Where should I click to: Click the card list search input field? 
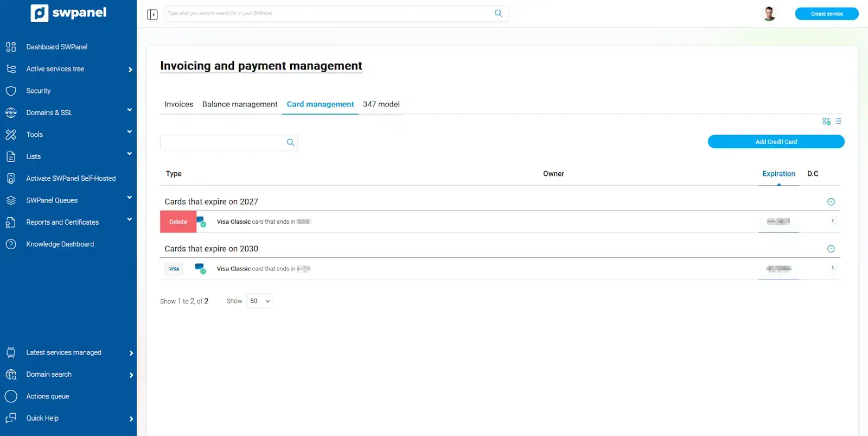pyautogui.click(x=222, y=142)
